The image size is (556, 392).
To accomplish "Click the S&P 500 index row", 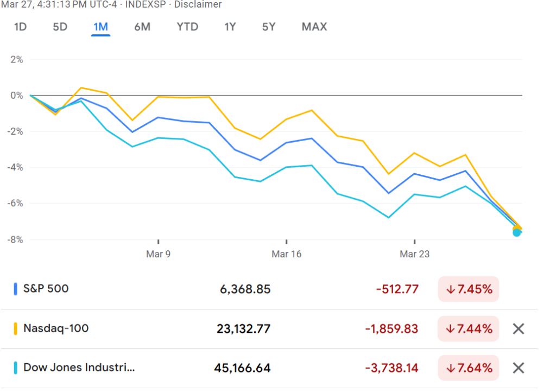I will [46, 289].
